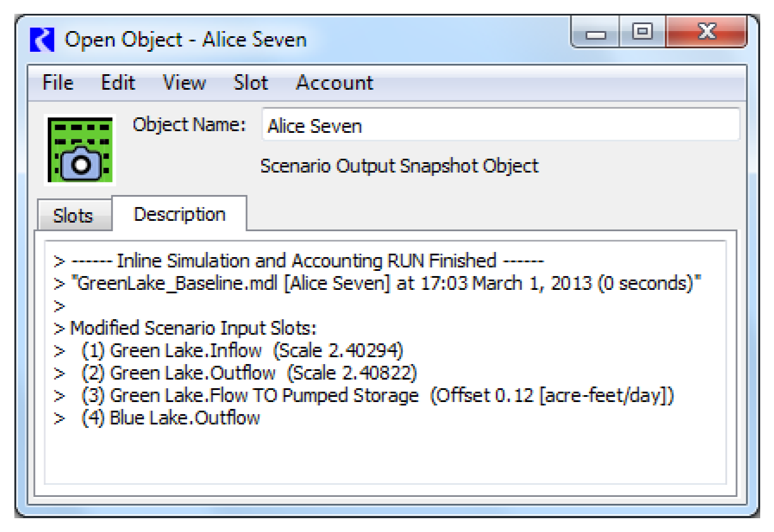This screenshot has width=774, height=532.
Task: Click the GreenLake_Baseline.mdl run line
Action: coord(385,284)
